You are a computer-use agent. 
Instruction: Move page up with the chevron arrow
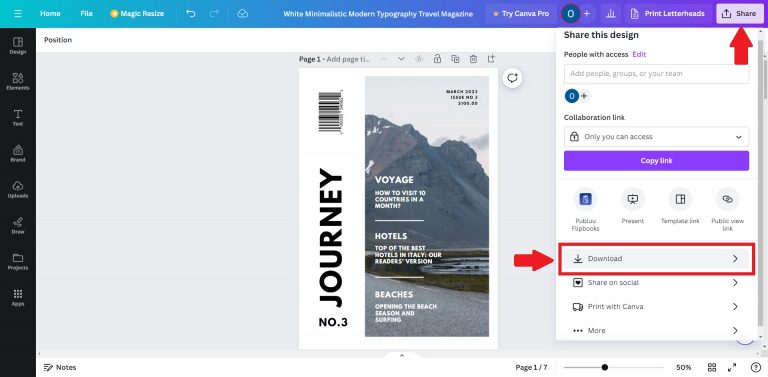pyautogui.click(x=383, y=59)
